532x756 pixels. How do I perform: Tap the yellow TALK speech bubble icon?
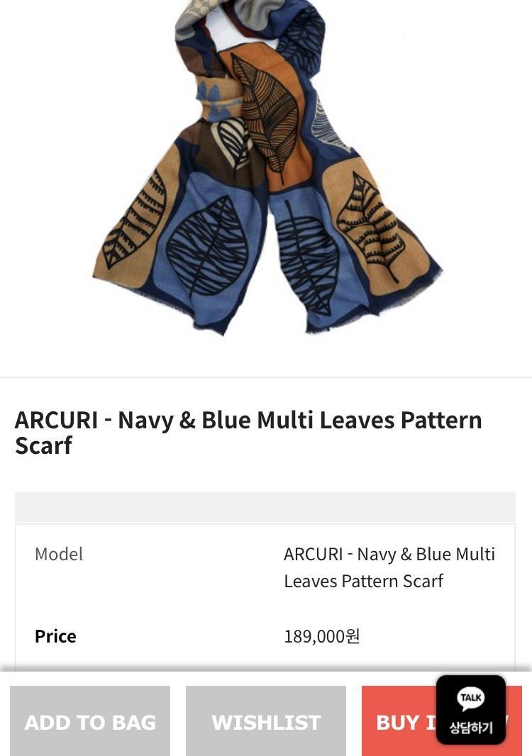click(x=471, y=699)
